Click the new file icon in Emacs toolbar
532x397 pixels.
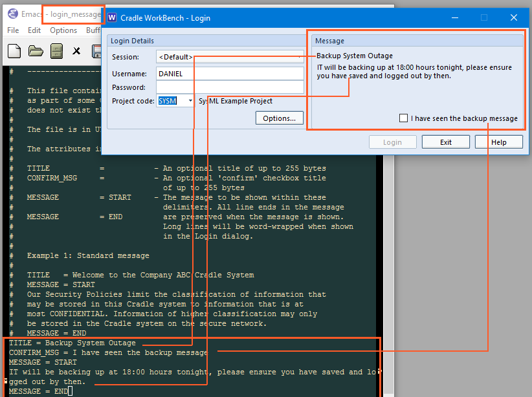tap(14, 51)
